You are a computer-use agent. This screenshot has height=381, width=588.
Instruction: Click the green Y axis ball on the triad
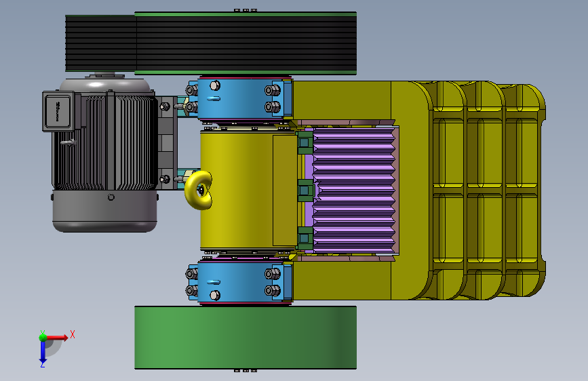[43, 337]
